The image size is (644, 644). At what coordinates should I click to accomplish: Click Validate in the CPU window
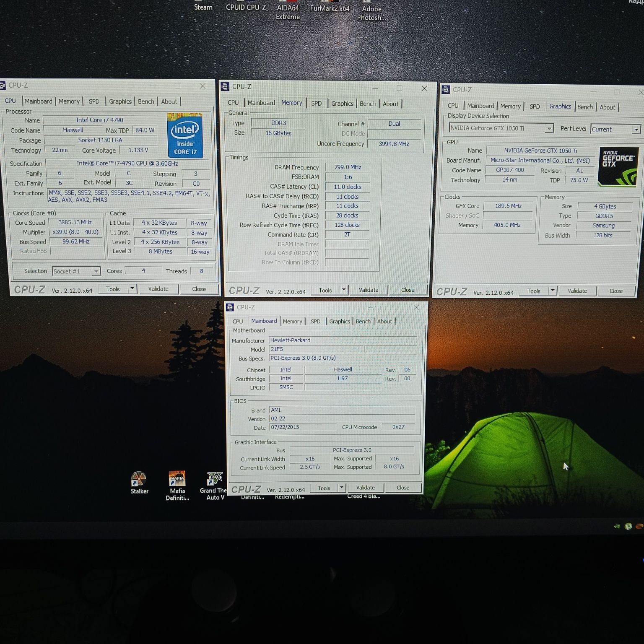158,289
